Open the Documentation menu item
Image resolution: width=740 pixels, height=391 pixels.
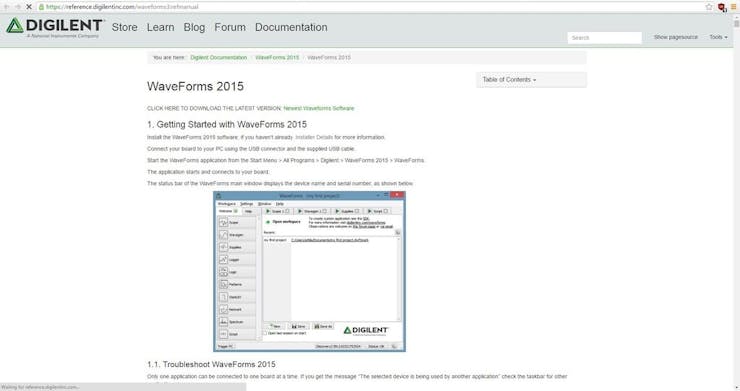pyautogui.click(x=291, y=27)
